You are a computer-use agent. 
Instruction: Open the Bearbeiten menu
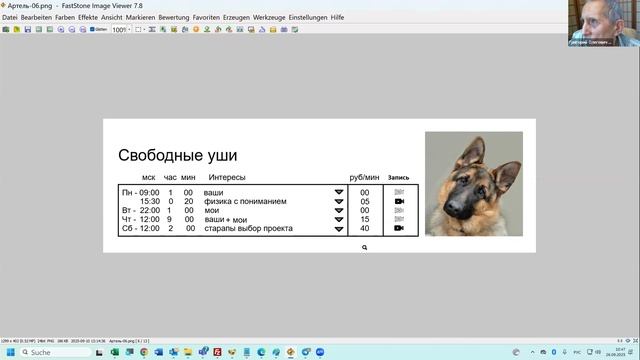[36, 18]
